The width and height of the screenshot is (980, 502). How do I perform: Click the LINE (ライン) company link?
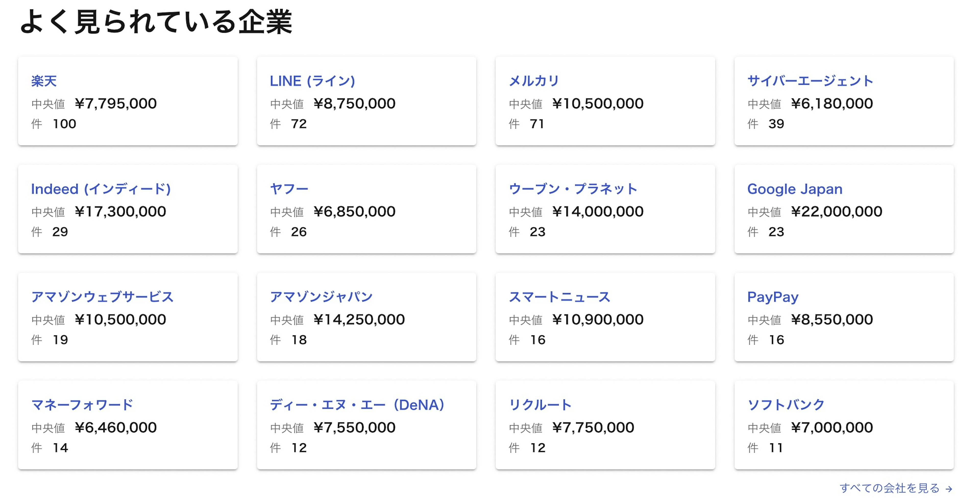[312, 81]
